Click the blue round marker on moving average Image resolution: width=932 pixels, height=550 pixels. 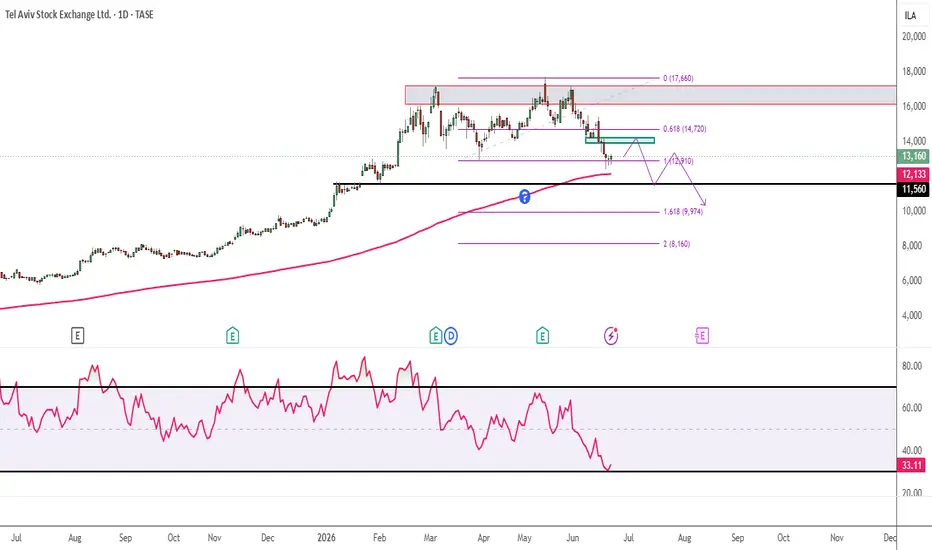click(x=524, y=196)
